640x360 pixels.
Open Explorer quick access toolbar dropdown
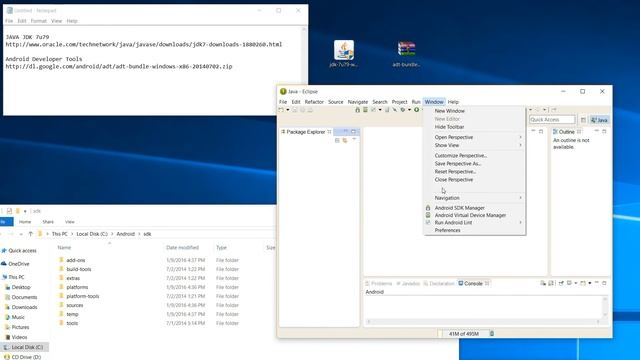click(x=25, y=211)
